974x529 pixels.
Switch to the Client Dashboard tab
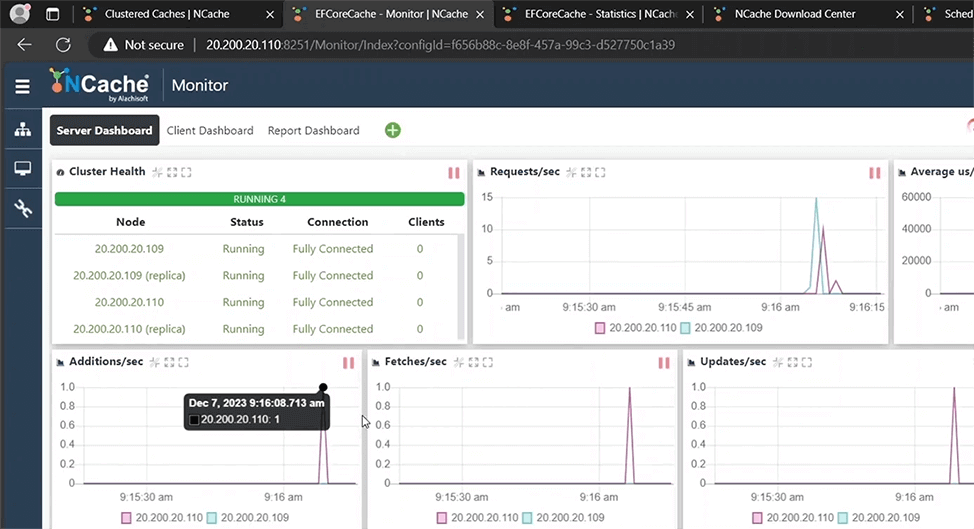(x=210, y=130)
